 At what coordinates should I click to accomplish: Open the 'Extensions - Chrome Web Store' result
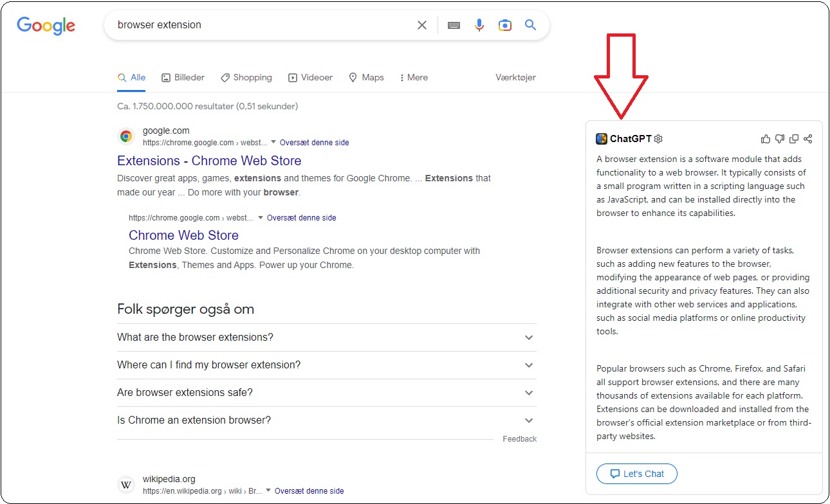pos(209,160)
